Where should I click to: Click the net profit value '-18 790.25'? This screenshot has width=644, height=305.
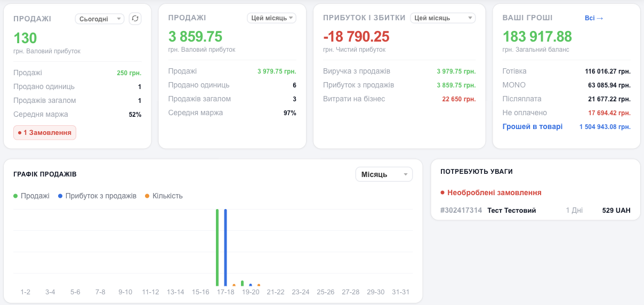(x=356, y=37)
